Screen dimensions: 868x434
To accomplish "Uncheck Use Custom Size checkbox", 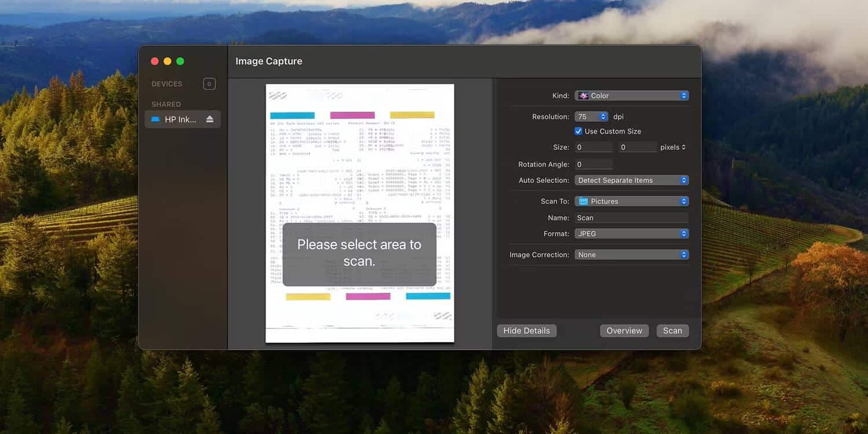I will (x=578, y=131).
